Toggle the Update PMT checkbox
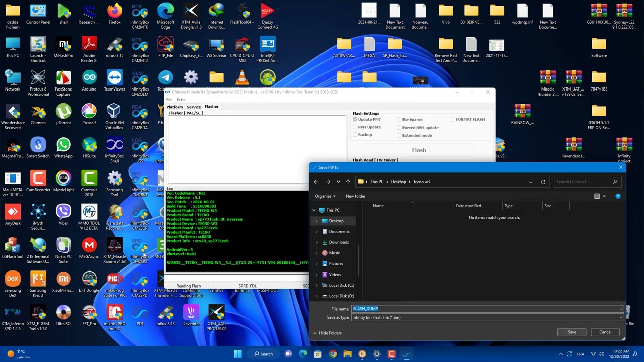Image resolution: width=644 pixels, height=362 pixels. [x=355, y=119]
